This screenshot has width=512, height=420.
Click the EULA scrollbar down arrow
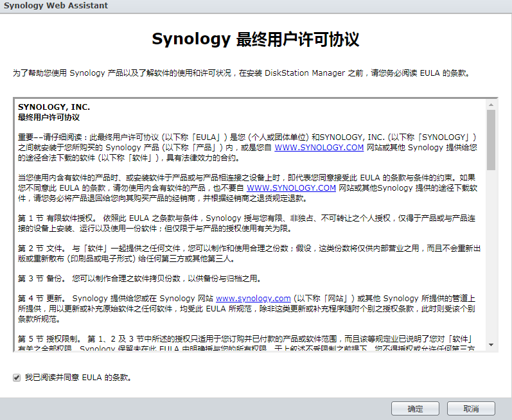click(491, 345)
